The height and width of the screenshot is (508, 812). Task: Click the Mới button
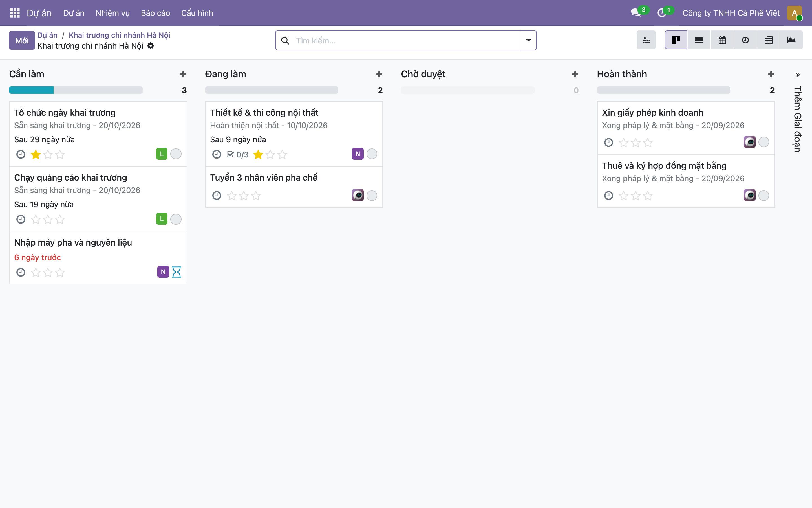tap(22, 40)
